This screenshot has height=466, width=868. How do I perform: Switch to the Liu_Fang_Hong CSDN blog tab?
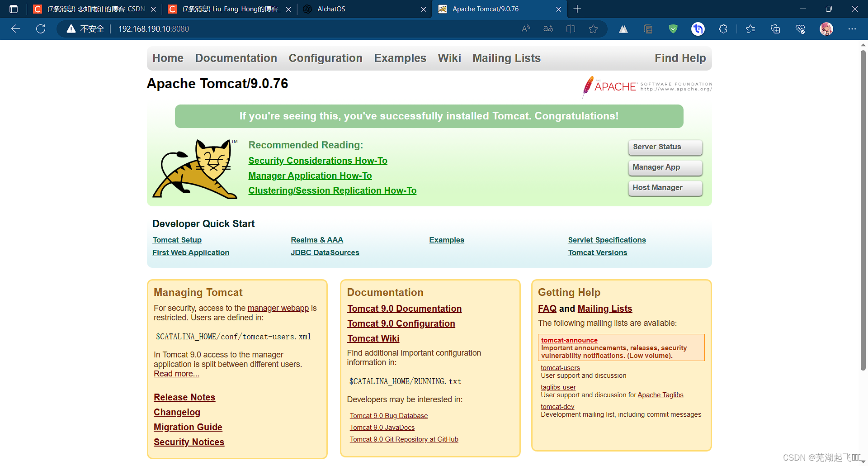coord(230,9)
